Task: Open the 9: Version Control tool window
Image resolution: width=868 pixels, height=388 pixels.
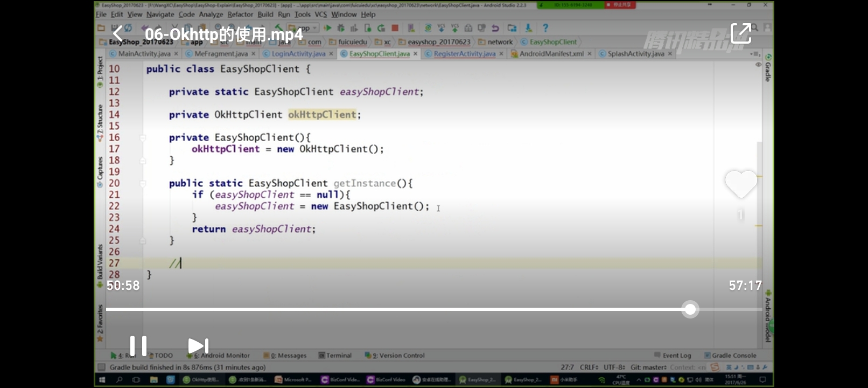Action: click(x=395, y=356)
